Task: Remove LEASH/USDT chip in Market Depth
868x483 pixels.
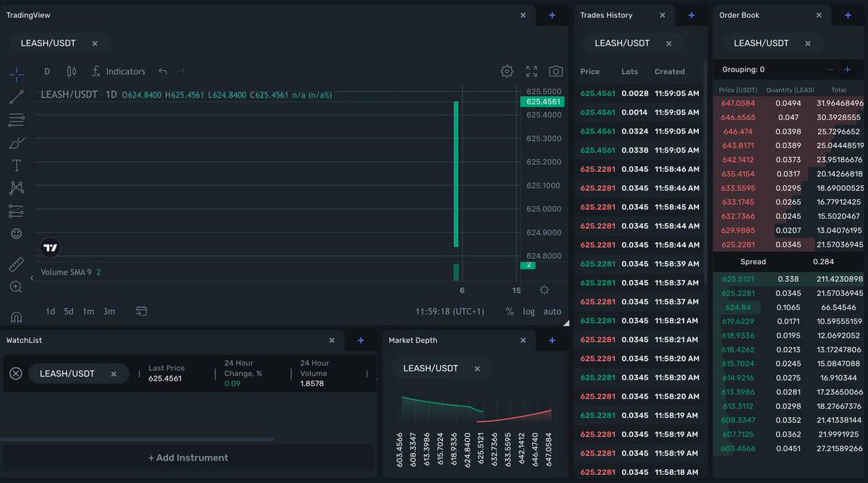Action: 477,369
